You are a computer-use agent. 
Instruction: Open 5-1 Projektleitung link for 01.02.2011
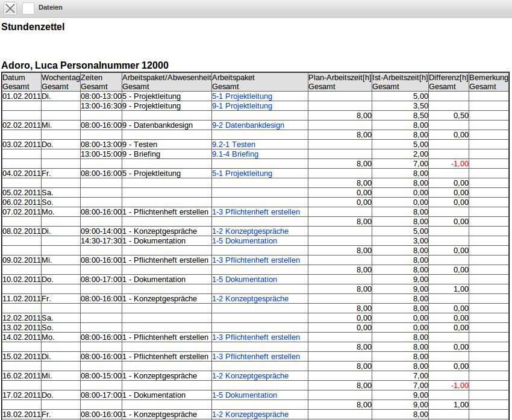242,96
